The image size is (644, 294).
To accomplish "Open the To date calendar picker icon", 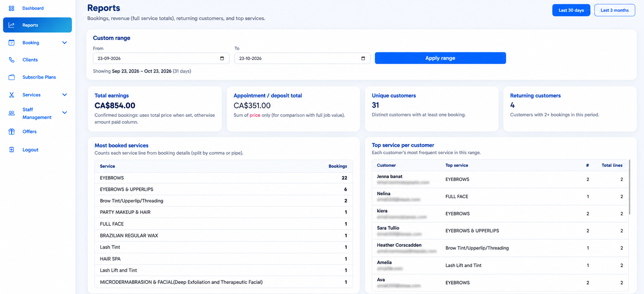I will tap(363, 58).
